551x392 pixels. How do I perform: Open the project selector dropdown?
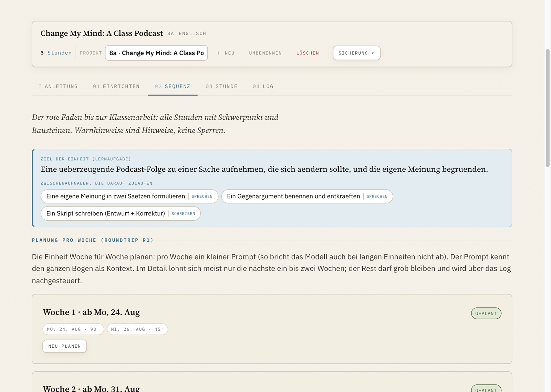coord(156,53)
